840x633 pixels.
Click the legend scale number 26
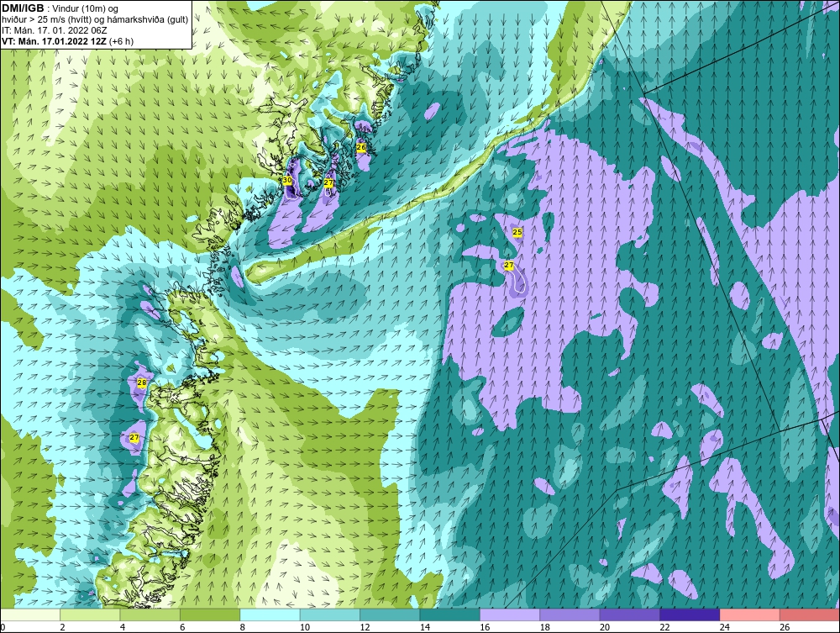tap(785, 628)
